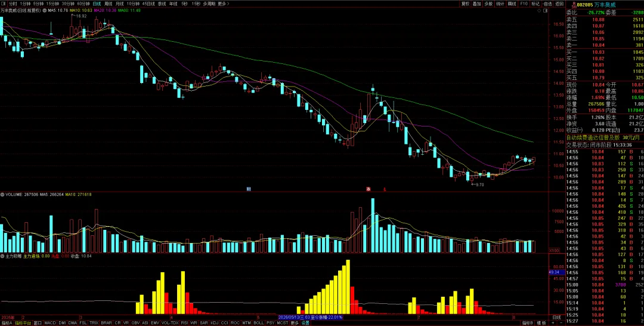Image resolution: width=644 pixels, height=326 pixels.
Task: Click the window layout icon before 分时
Action: tap(4, 4)
